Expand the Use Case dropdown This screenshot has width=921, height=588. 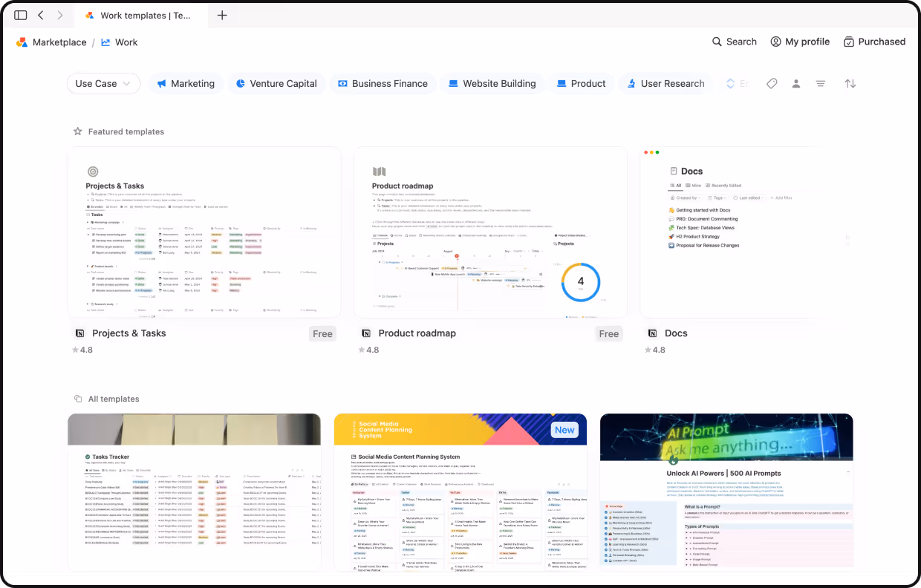pos(103,84)
